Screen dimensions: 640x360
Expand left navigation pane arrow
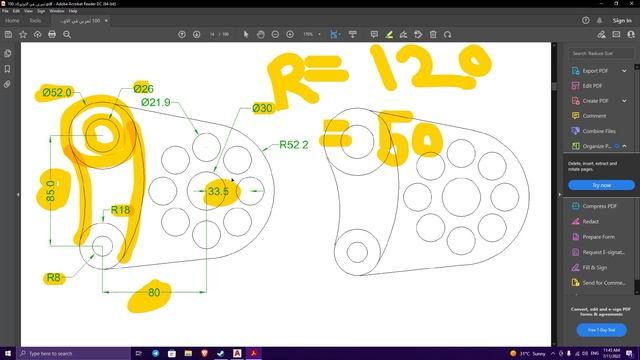[x=18, y=195]
